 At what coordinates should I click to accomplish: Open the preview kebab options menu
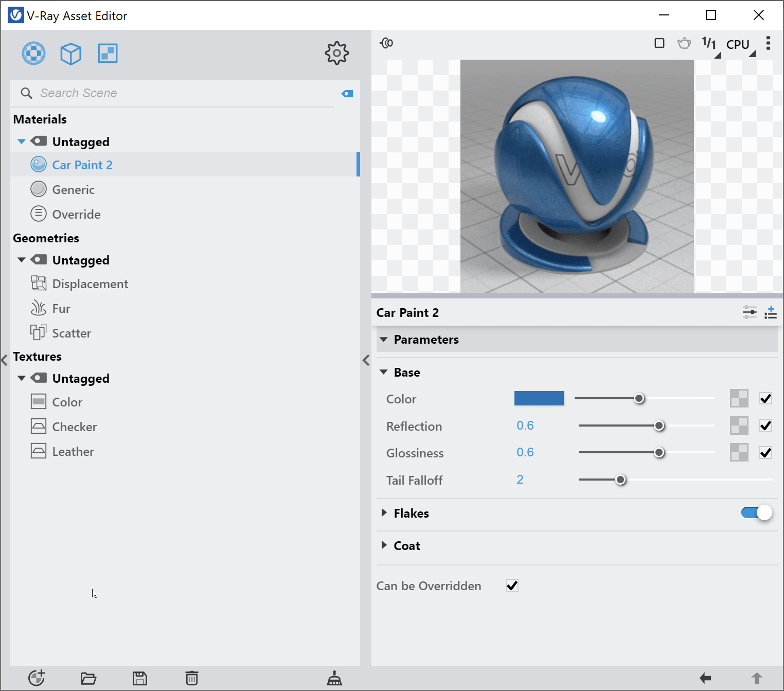pyautogui.click(x=768, y=43)
